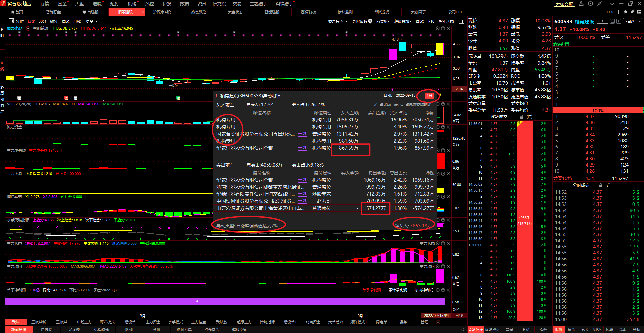Click the 报价 tab at bottom right

[558, 330]
